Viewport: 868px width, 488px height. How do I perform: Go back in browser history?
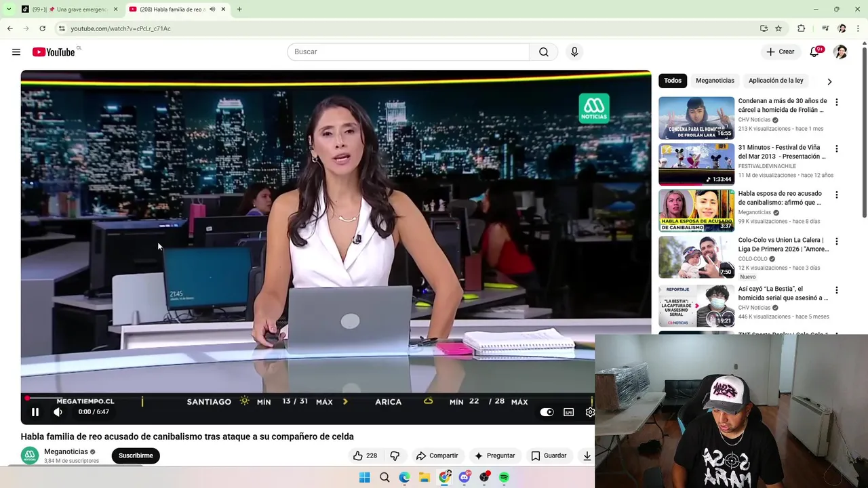9,28
